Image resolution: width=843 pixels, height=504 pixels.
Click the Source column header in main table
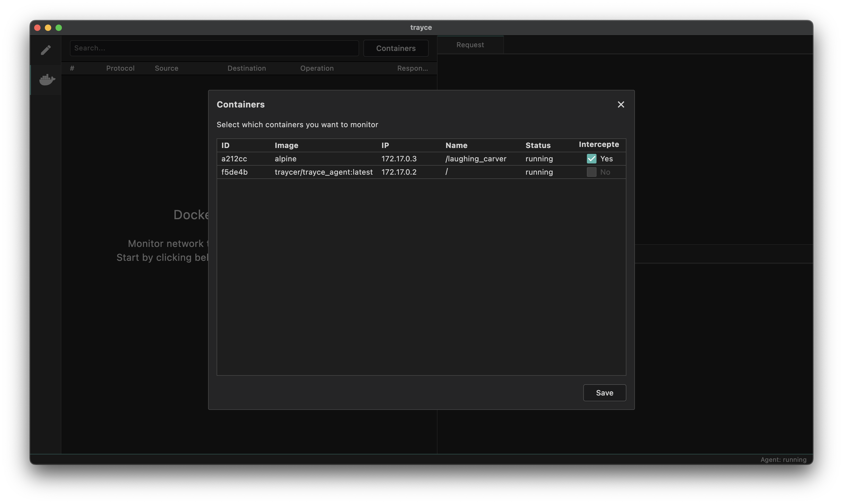pyautogui.click(x=166, y=68)
